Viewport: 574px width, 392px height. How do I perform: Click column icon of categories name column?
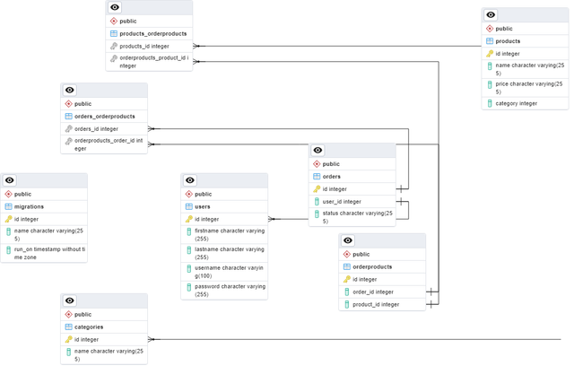[68, 352]
